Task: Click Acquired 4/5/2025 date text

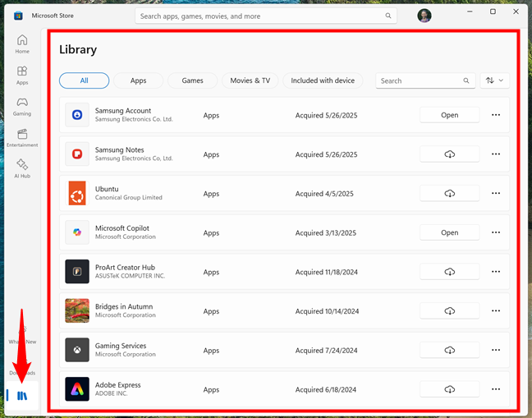Action: tap(324, 193)
